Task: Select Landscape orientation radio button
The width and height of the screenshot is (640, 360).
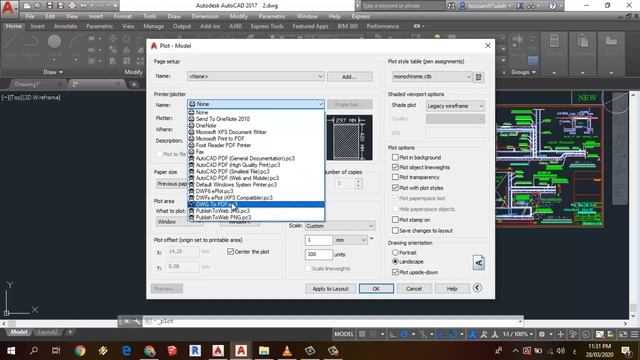Action: click(395, 261)
